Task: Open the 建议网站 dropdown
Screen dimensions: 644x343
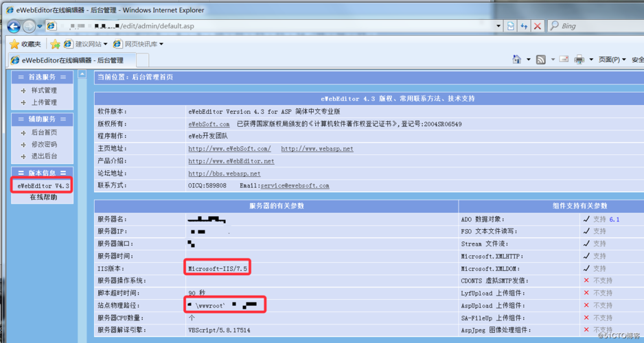Action: pos(86,44)
